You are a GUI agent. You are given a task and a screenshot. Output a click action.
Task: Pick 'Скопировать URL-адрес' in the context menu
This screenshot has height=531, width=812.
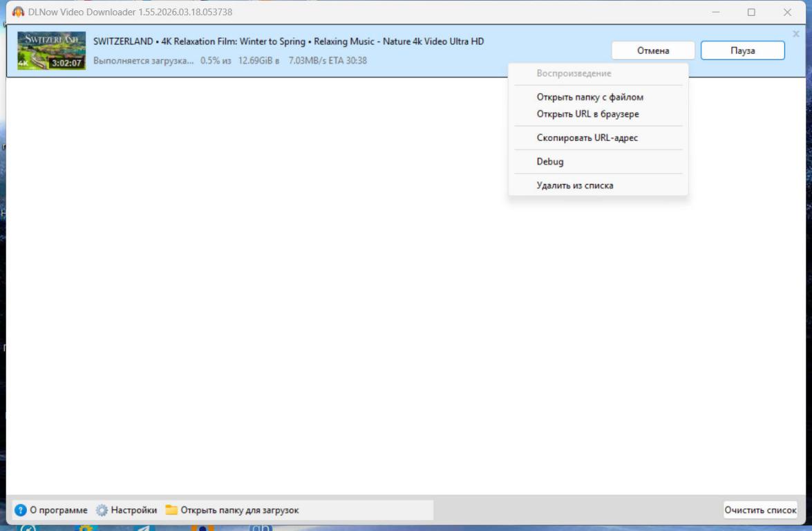(x=587, y=138)
